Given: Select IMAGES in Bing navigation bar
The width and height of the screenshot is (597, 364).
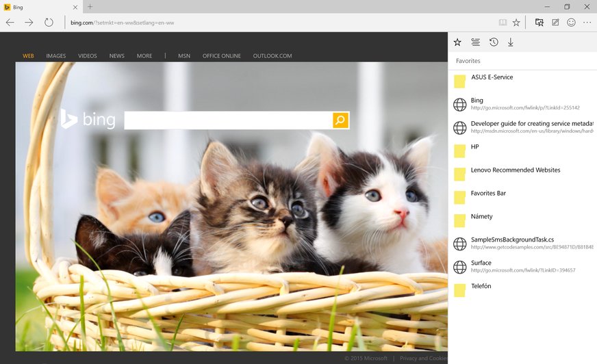Looking at the screenshot, I should click(56, 56).
